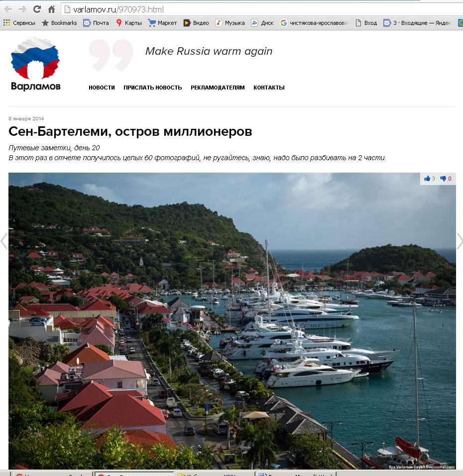Click the browser back arrow
Viewport: 463px width, 476px height.
8,9
